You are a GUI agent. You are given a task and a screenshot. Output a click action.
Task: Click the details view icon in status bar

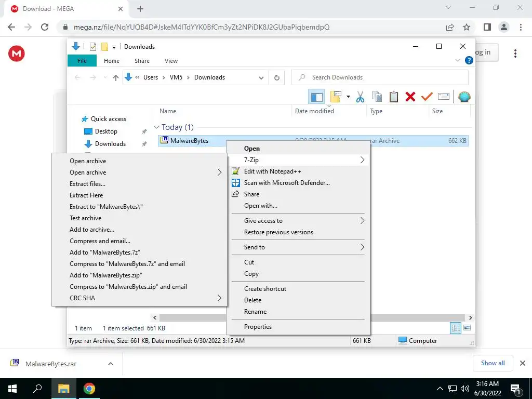[x=456, y=328]
